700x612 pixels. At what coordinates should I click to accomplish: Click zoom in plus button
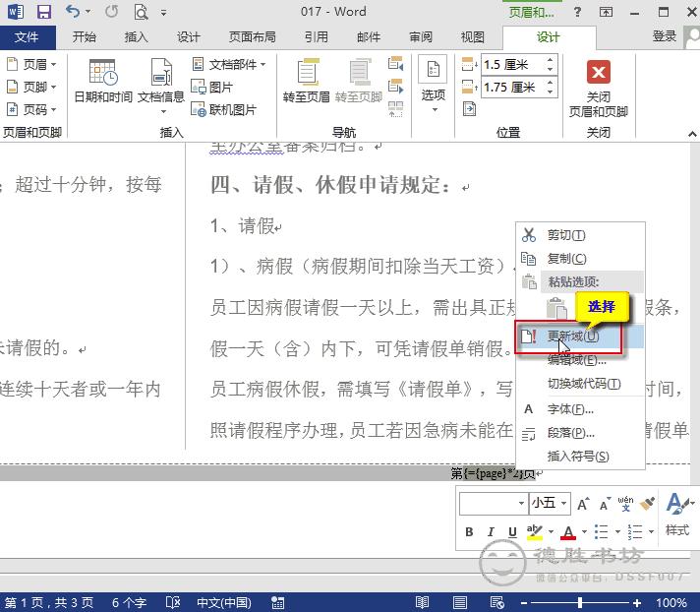(637, 602)
